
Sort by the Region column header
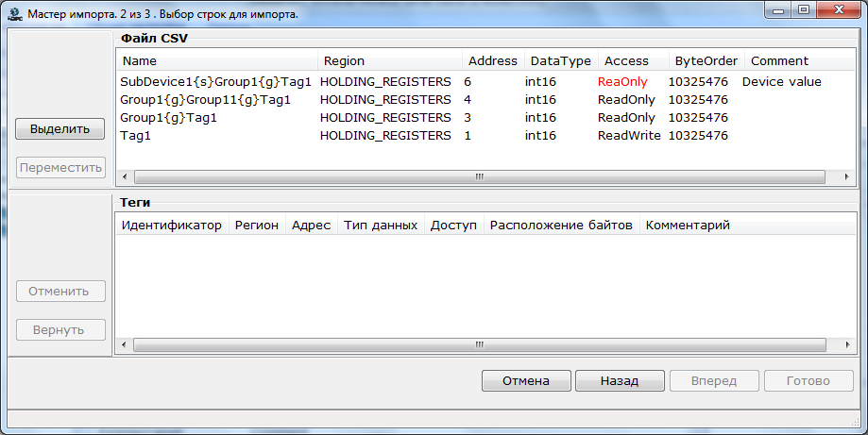[390, 60]
